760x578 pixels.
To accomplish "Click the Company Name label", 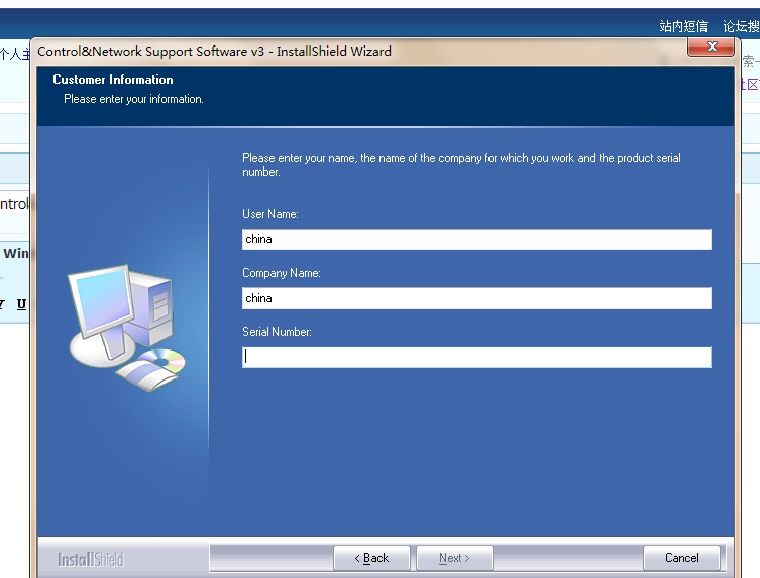I will click(x=281, y=273).
